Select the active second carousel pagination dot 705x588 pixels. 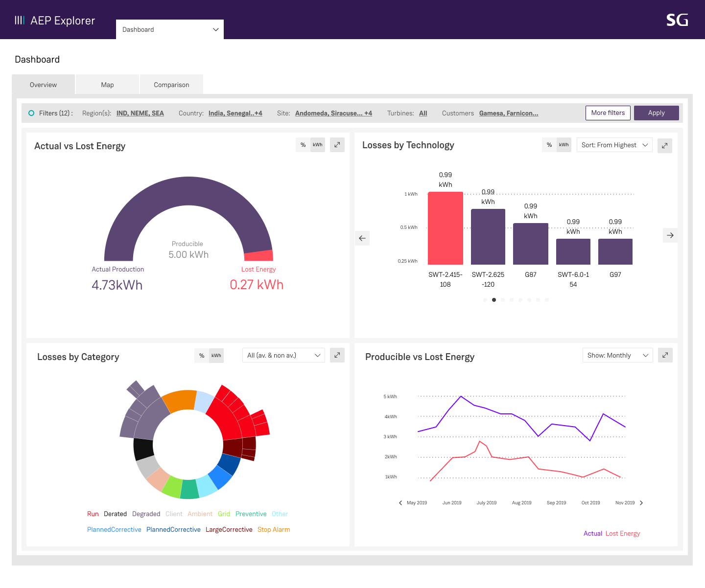494,300
